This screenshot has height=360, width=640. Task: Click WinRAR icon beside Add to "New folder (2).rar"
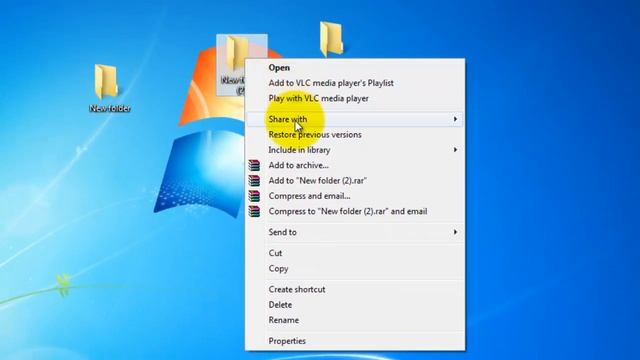(x=254, y=181)
